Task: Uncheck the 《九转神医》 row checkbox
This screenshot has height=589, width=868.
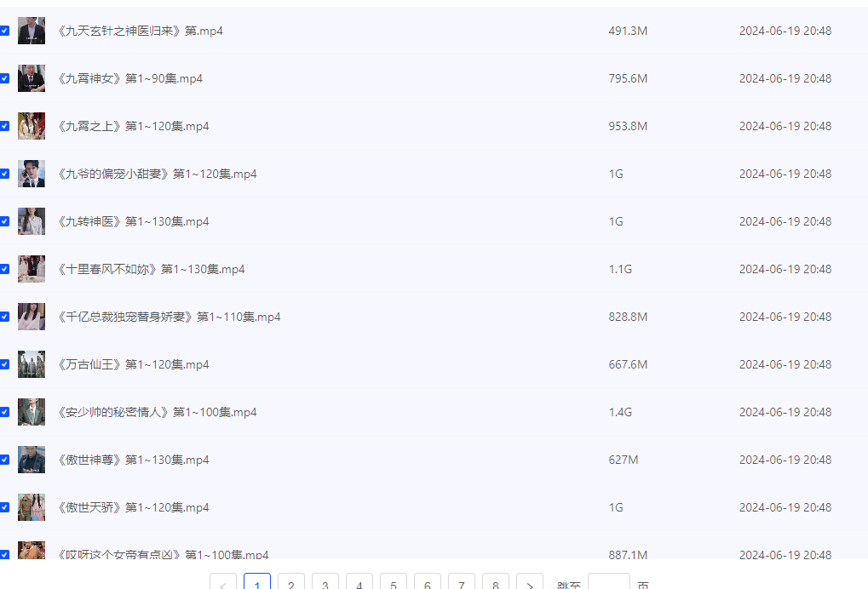Action: pos(4,221)
